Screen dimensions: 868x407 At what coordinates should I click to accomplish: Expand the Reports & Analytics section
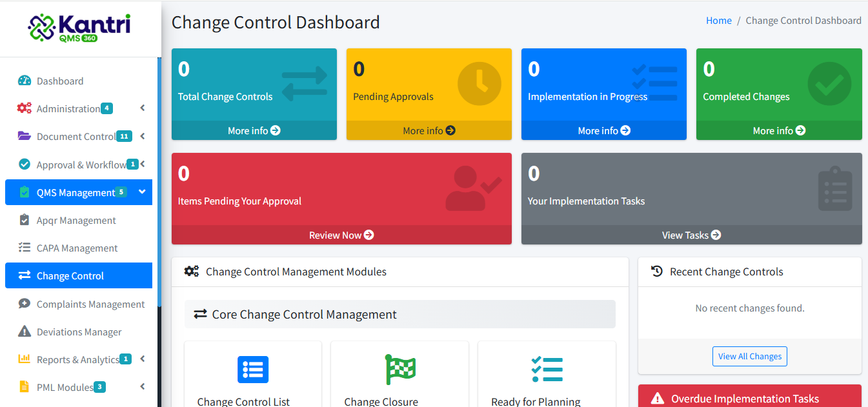click(142, 359)
